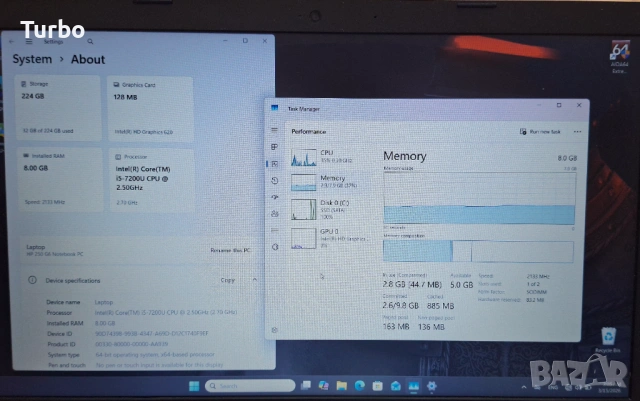
Task: Click the taskbar Search box
Action: (x=250, y=386)
